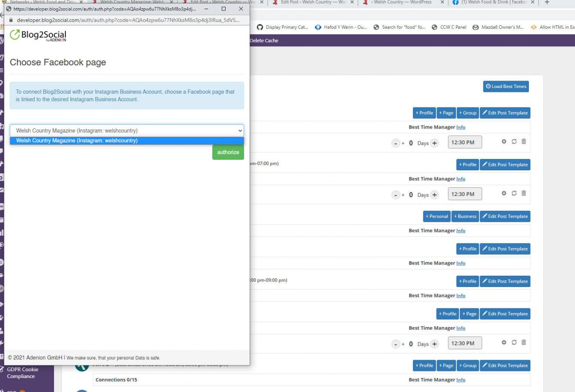Increase days with plus in top-most Days row
575x392 pixels.
click(x=434, y=143)
